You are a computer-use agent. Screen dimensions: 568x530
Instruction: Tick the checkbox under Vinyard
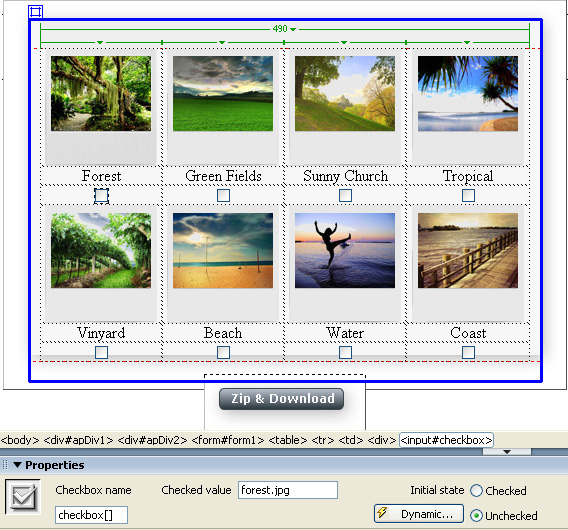pos(101,352)
